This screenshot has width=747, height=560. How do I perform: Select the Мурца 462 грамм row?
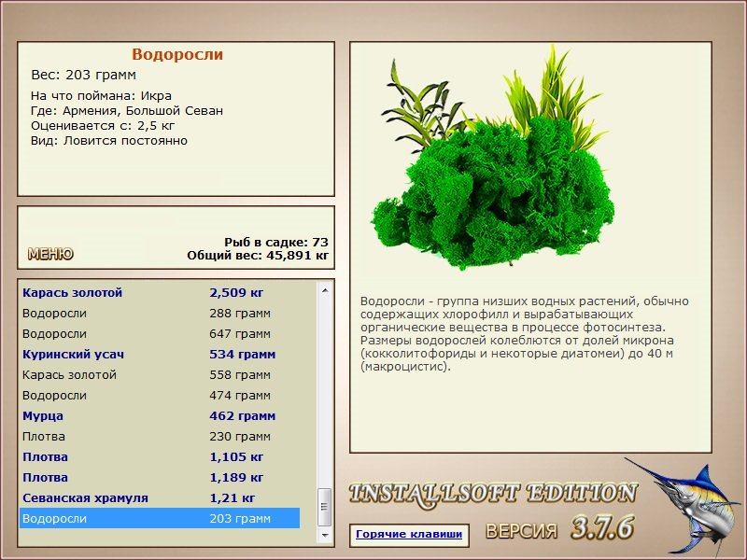(x=160, y=415)
